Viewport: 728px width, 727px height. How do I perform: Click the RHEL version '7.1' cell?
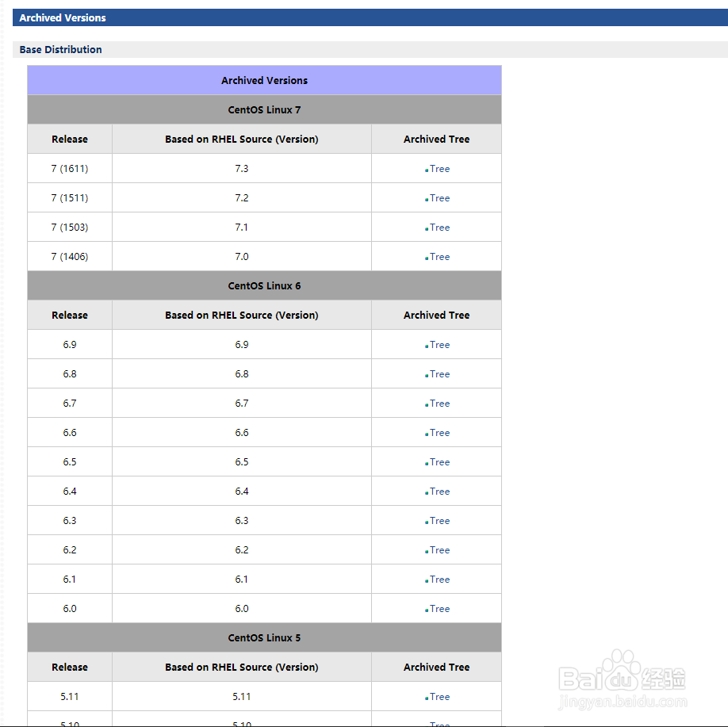241,227
